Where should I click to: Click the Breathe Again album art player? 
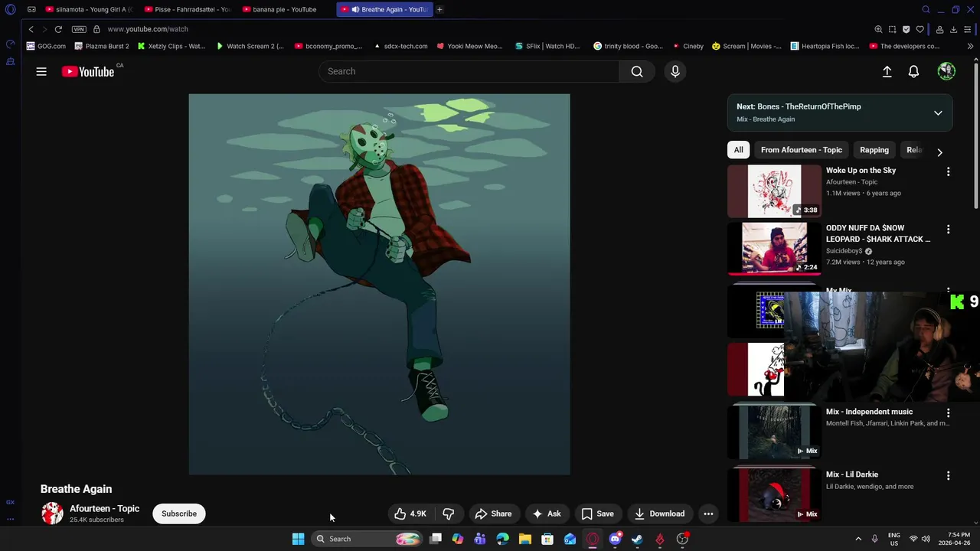click(x=379, y=284)
